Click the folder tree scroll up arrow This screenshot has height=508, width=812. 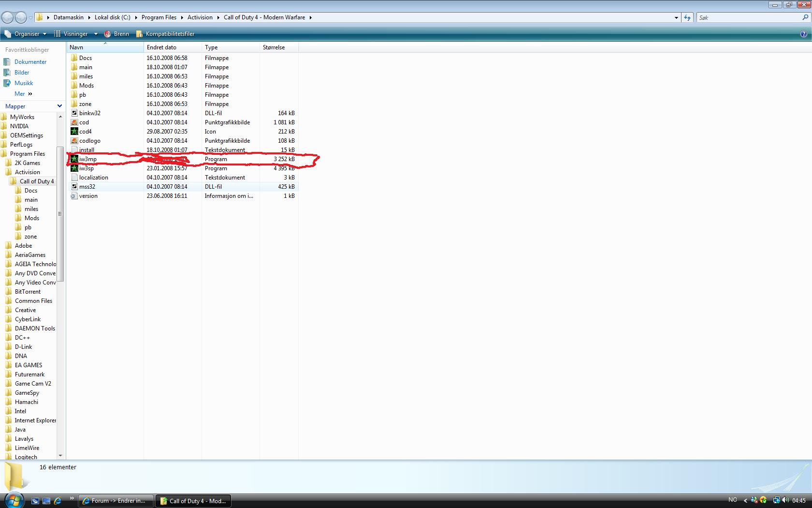(x=60, y=117)
